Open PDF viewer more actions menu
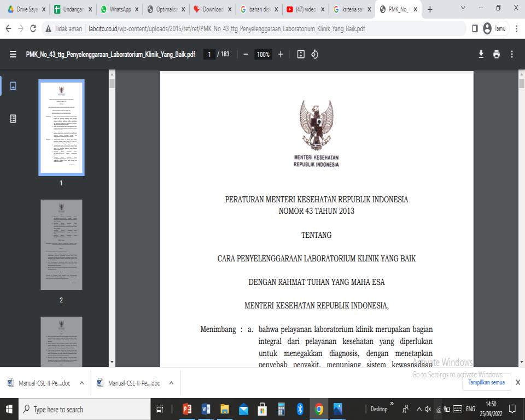The height and width of the screenshot is (420, 525). coord(512,54)
